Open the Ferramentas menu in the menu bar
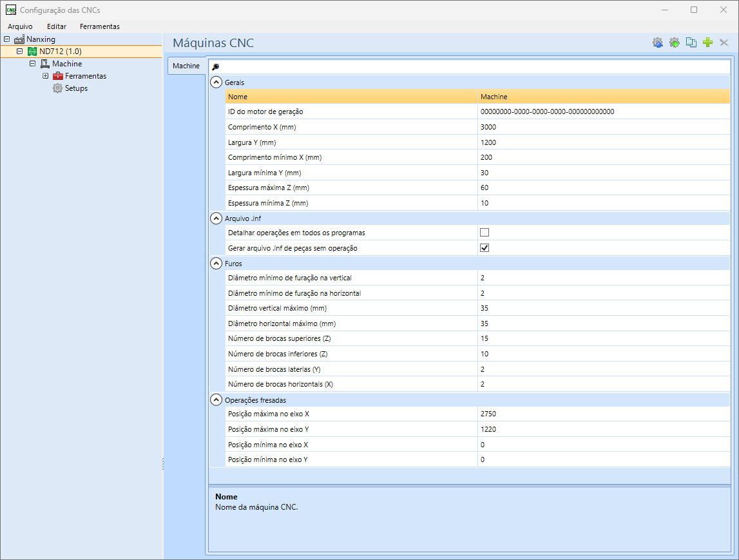 (99, 26)
